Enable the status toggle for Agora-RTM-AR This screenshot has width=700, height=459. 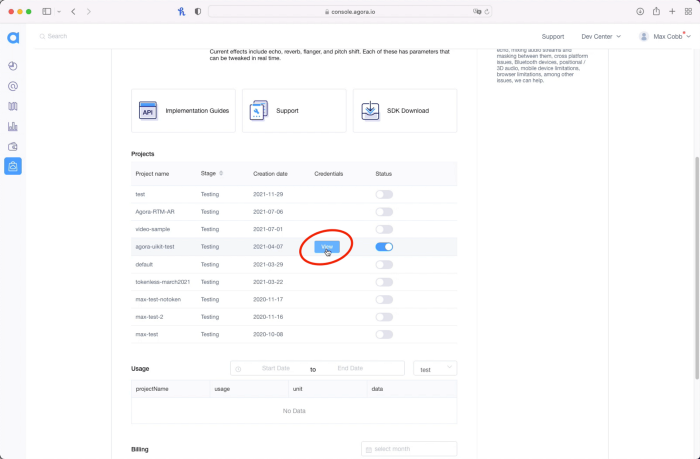tap(384, 212)
